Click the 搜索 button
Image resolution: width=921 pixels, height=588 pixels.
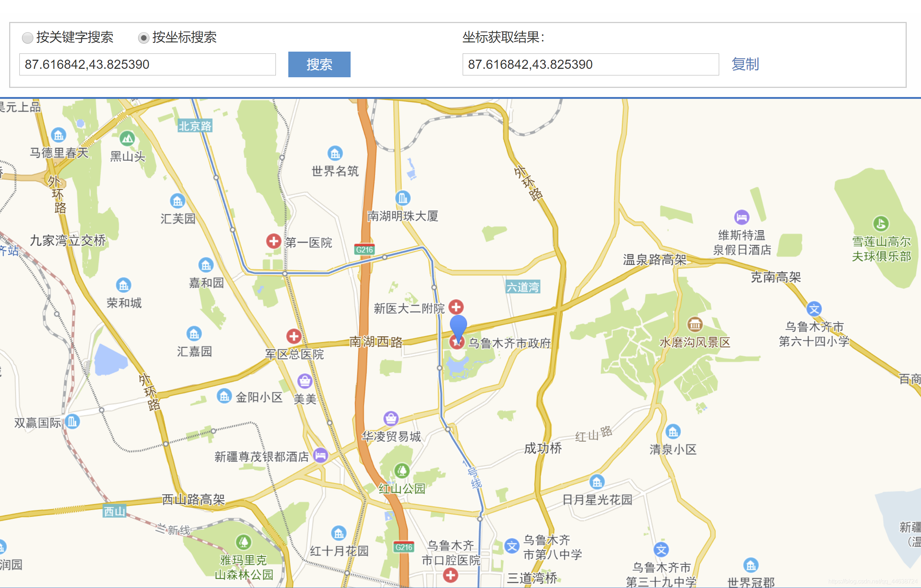point(319,64)
